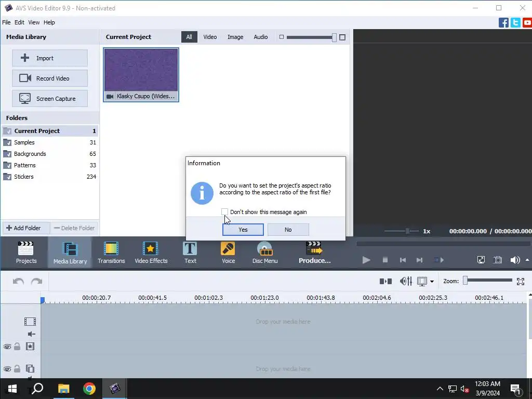
Task: Check Don't show this message again
Action: tap(224, 212)
